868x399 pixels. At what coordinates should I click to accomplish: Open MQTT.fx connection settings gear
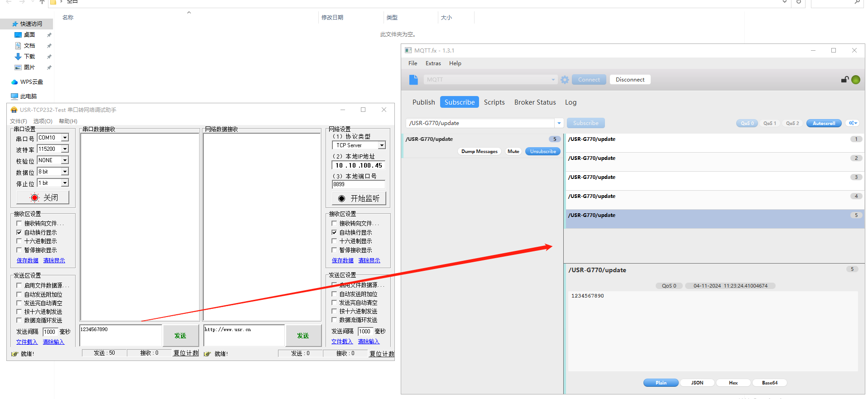click(565, 80)
